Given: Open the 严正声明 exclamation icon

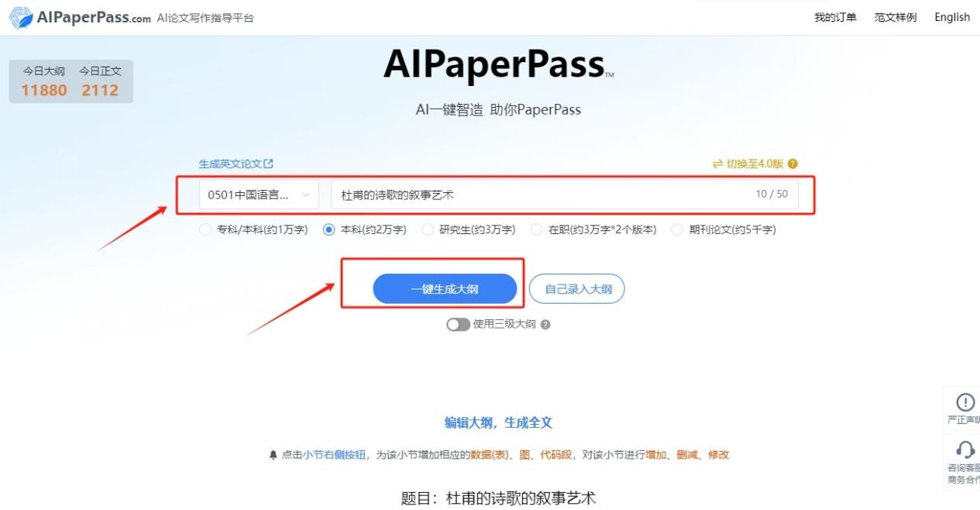Looking at the screenshot, I should [965, 402].
